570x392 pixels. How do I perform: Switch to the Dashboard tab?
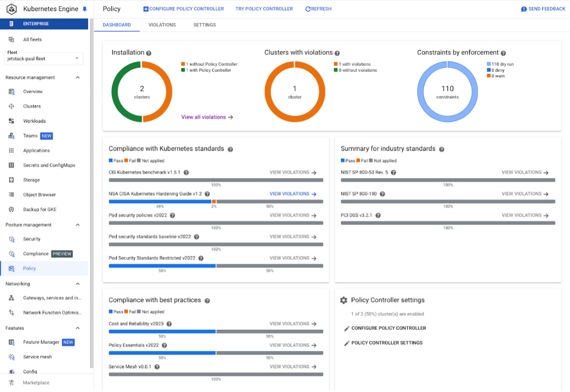click(x=117, y=25)
